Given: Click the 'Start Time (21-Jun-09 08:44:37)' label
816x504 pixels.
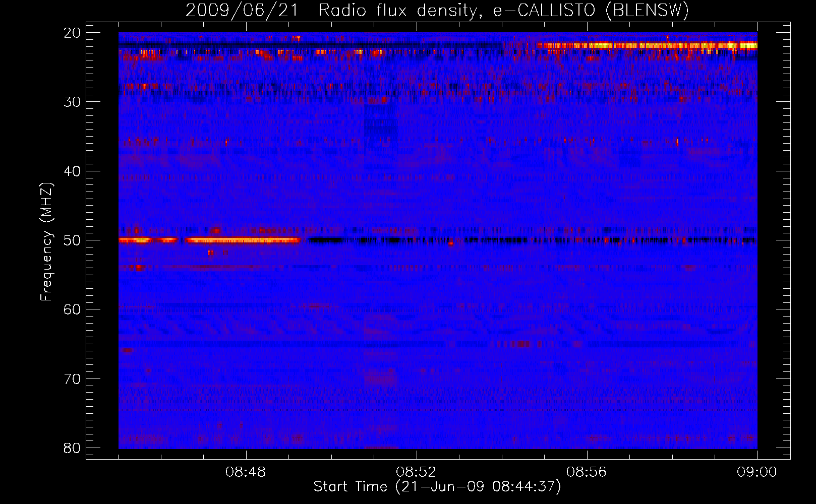Looking at the screenshot, I should [437, 487].
